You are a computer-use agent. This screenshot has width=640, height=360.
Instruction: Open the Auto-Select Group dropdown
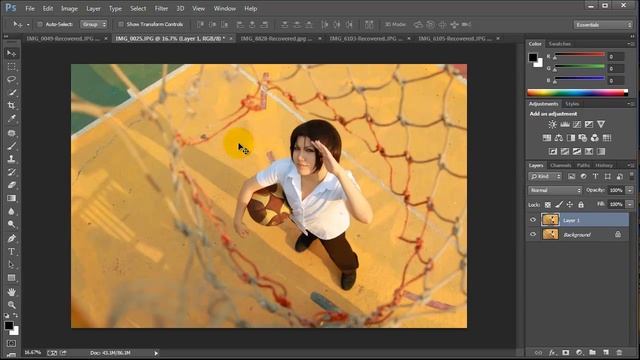pyautogui.click(x=93, y=24)
